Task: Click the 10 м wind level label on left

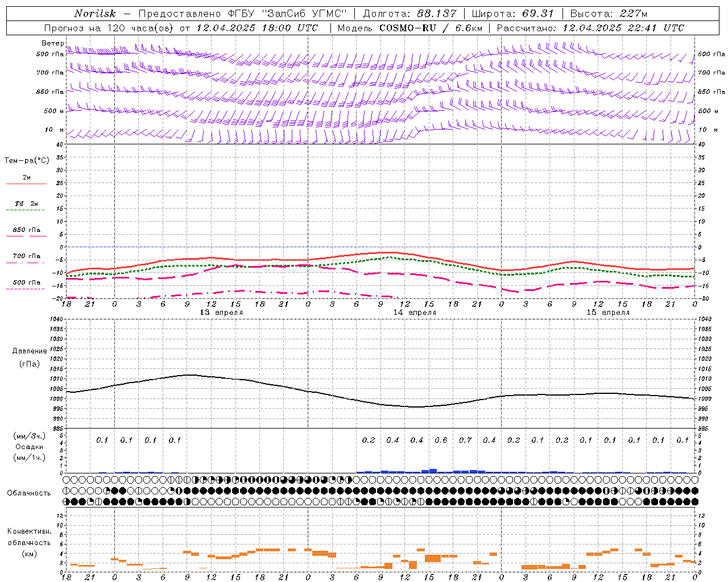Action: pos(54,130)
